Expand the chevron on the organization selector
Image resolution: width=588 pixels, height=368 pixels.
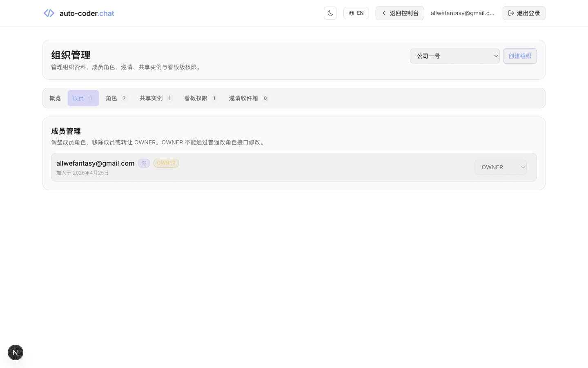point(496,56)
